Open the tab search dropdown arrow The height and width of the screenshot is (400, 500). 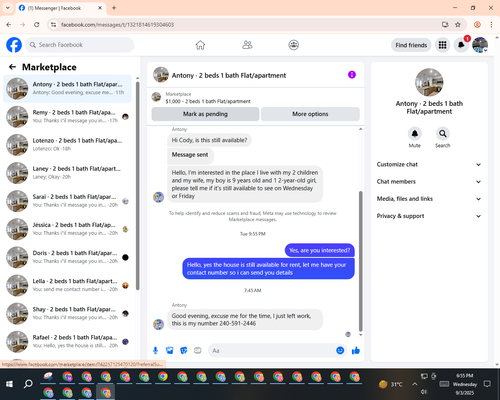(x=7, y=8)
